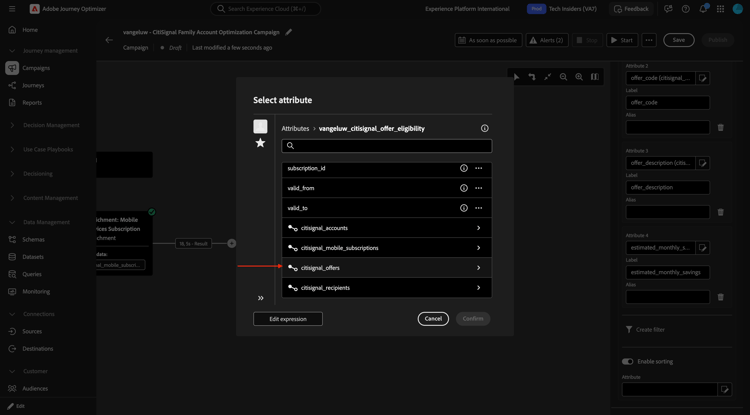This screenshot has height=415, width=750.
Task: Open Journeys in sidebar
Action: point(33,85)
